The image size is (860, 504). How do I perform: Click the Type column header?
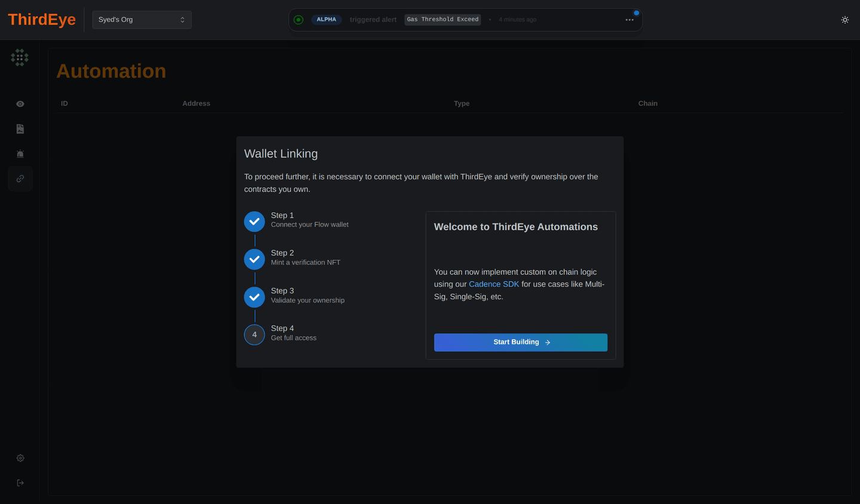pyautogui.click(x=462, y=103)
